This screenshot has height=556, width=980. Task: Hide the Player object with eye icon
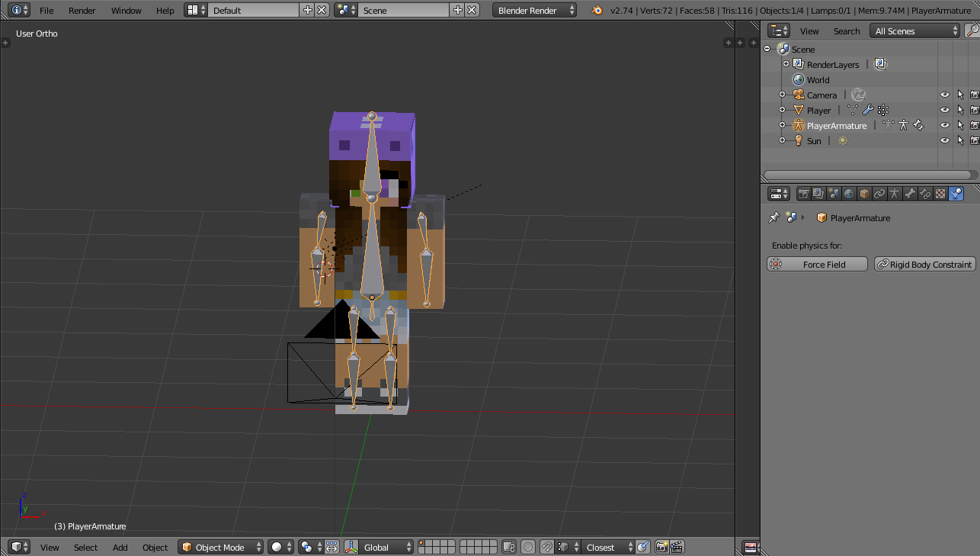point(945,110)
